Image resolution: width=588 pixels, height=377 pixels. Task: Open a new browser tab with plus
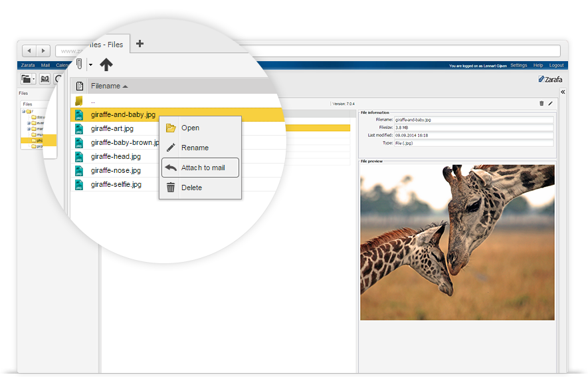(140, 43)
